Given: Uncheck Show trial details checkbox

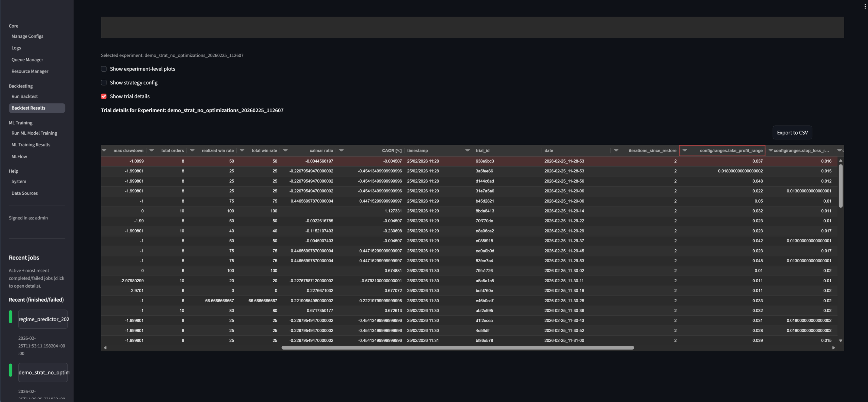Looking at the screenshot, I should coord(104,96).
